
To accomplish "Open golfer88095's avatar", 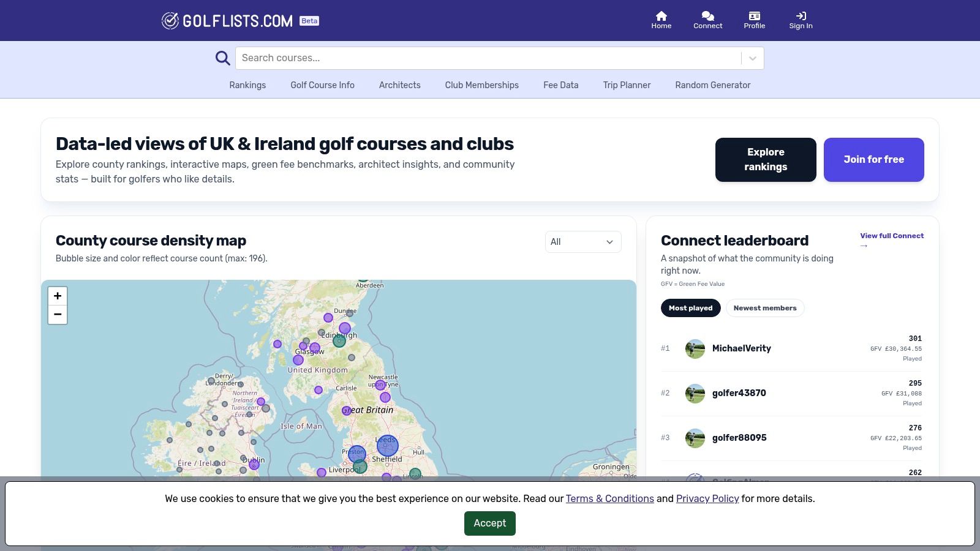I will (695, 438).
